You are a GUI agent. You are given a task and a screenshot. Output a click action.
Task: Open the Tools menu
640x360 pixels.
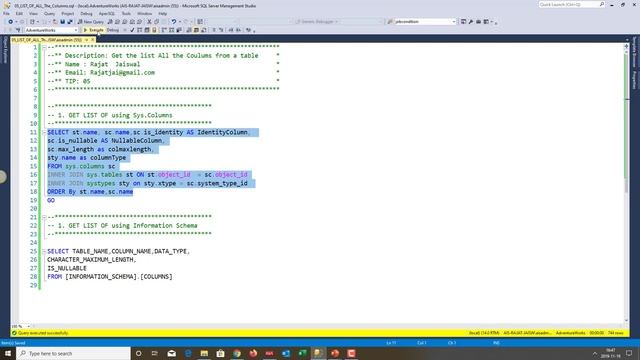click(126, 13)
